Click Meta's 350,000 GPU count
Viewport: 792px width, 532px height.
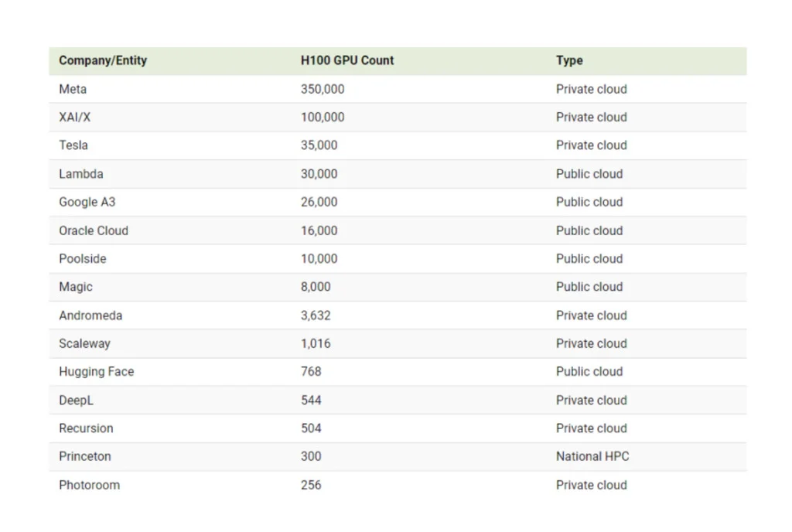[x=323, y=89]
